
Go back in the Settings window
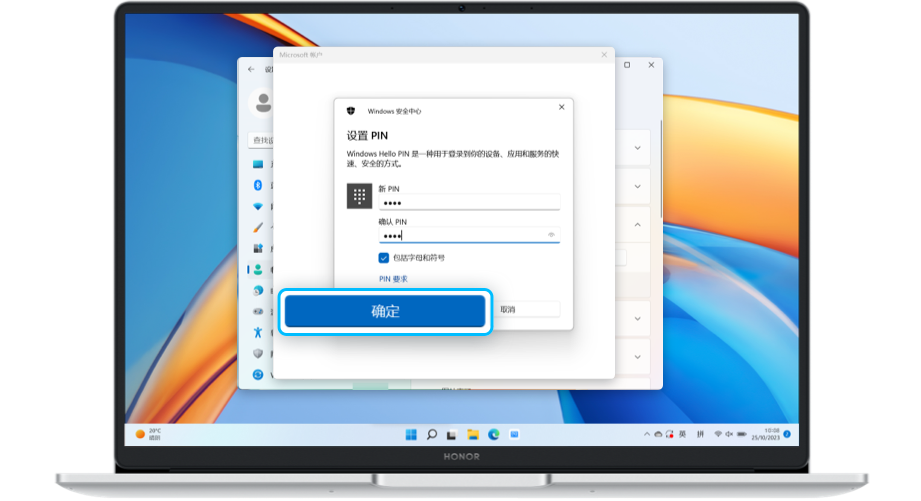pyautogui.click(x=251, y=69)
